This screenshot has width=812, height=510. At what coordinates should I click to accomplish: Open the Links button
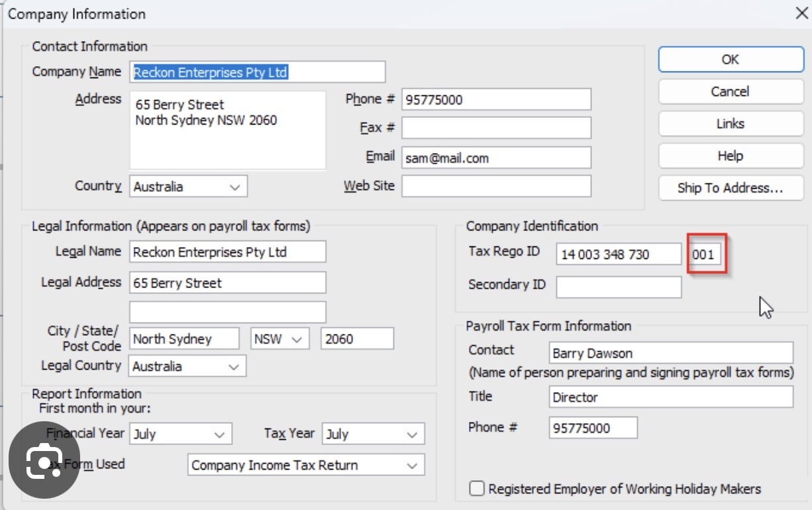point(731,124)
